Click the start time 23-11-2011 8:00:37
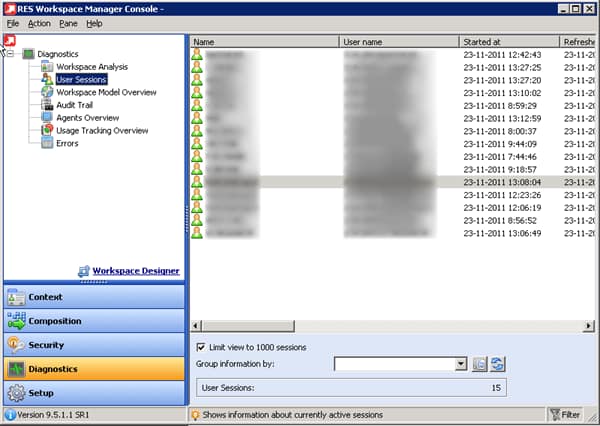This screenshot has width=600, height=426. (x=500, y=131)
